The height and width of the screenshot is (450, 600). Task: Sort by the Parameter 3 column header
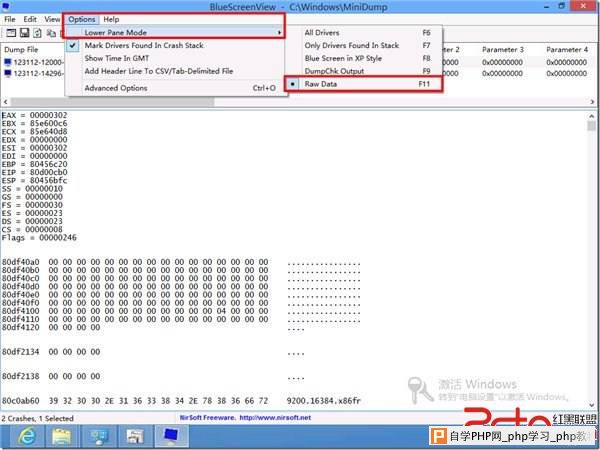pyautogui.click(x=503, y=49)
